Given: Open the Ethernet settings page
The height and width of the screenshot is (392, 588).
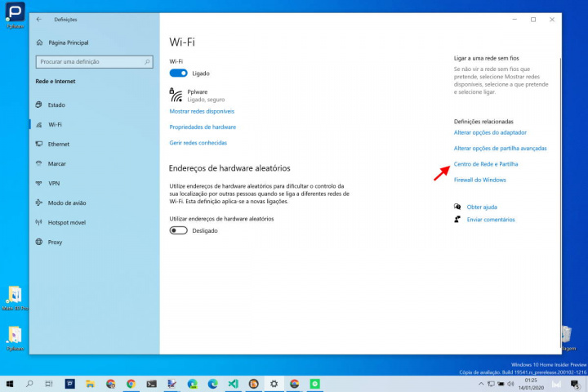Looking at the screenshot, I should click(58, 144).
